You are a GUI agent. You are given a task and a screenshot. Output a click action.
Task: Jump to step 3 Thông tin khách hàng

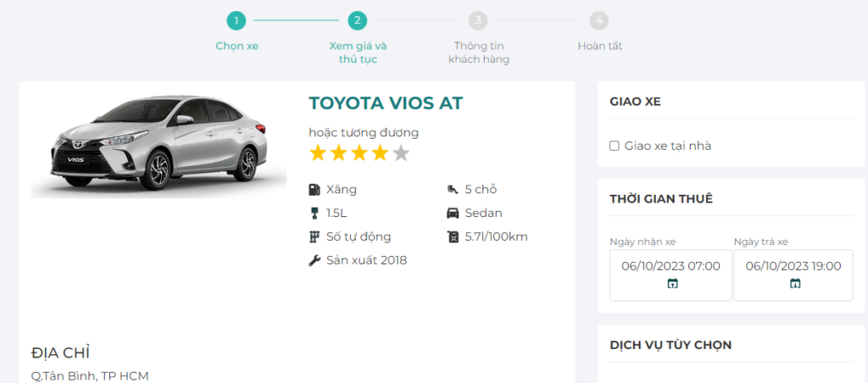tap(479, 19)
